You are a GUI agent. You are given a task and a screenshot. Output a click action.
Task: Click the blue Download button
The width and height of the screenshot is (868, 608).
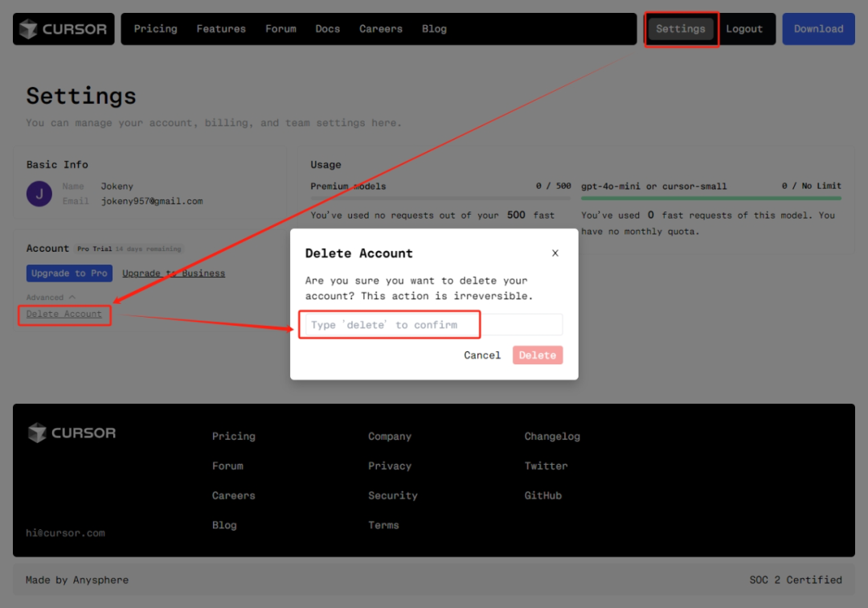818,29
